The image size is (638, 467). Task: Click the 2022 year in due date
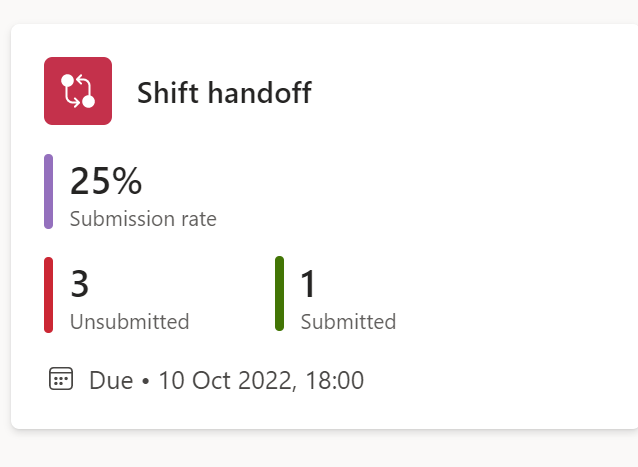(x=265, y=380)
